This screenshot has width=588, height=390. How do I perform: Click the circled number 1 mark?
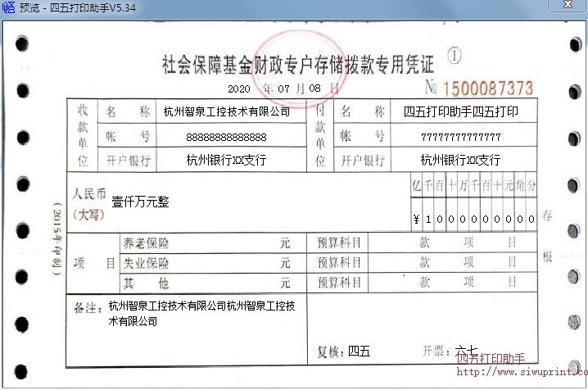click(455, 56)
